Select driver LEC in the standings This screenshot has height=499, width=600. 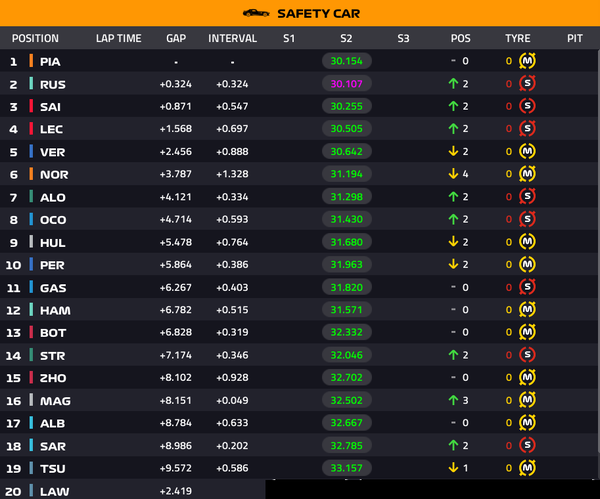click(51, 129)
